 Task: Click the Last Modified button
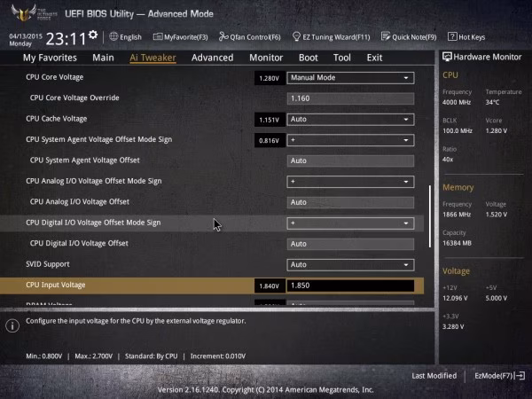tap(434, 376)
